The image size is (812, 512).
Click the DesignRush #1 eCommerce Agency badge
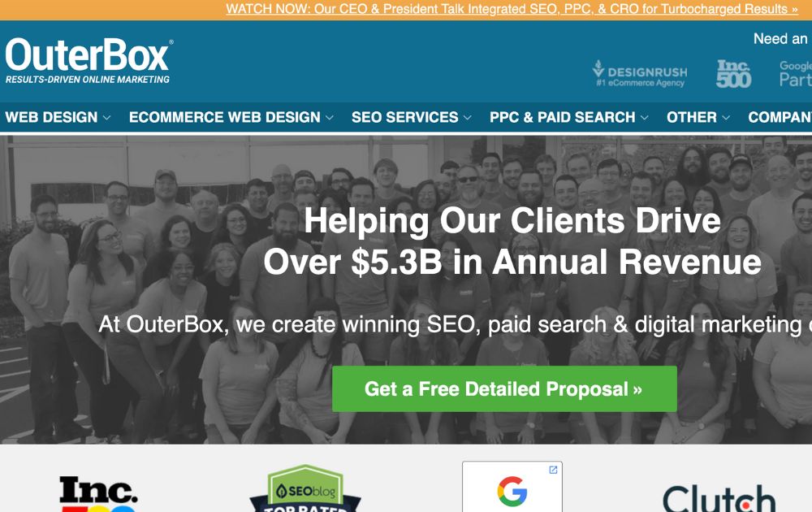640,74
